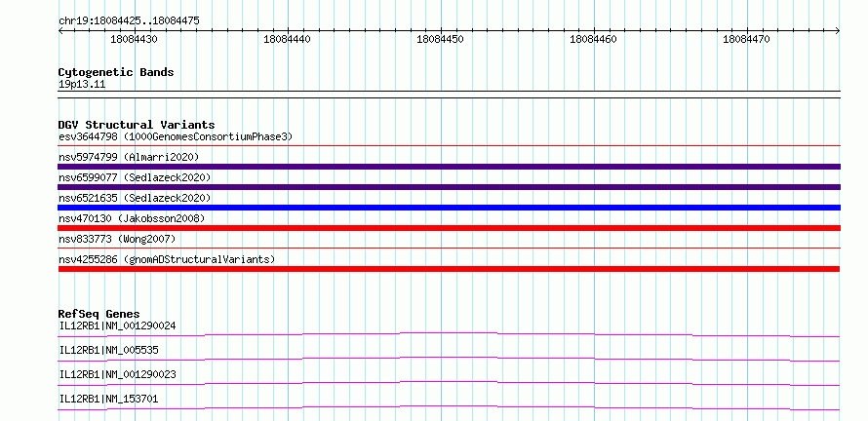Open variant nsv833773 (Wong2007) label
This screenshot has width=868, height=421.
[117, 239]
